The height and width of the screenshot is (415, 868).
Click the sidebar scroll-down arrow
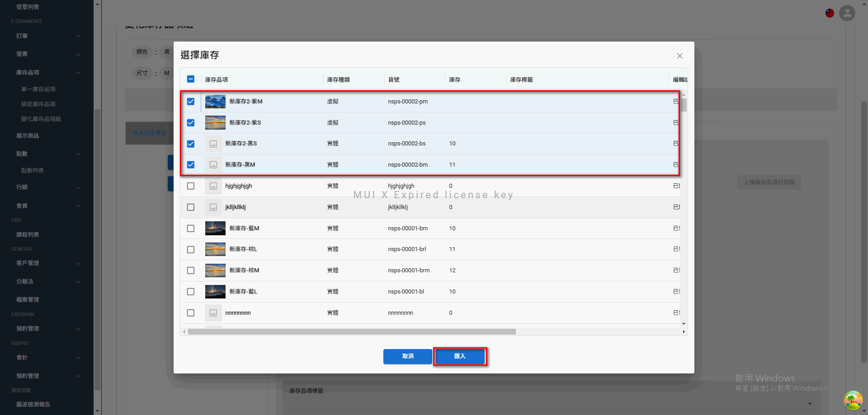(97, 411)
